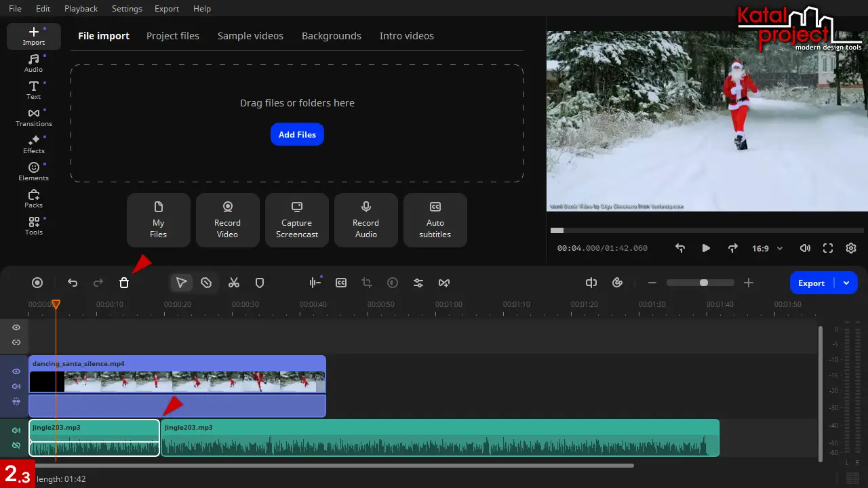Open the Transitions panel in sidebar
Screen dimensions: 868x488
pos(33,117)
